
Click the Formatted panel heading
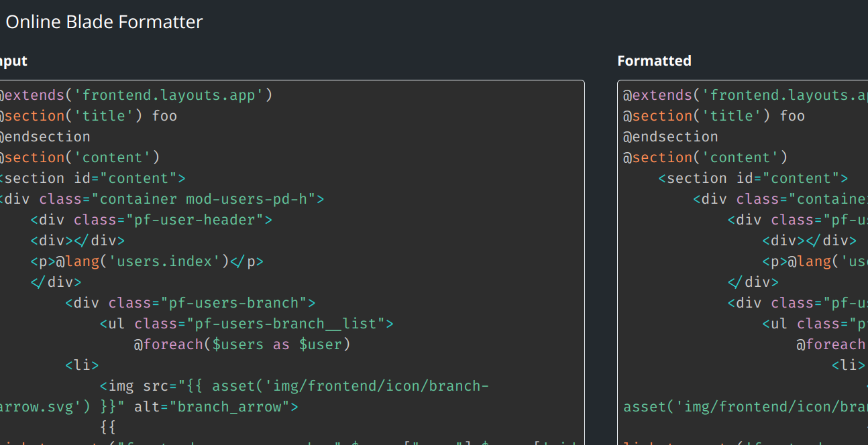point(654,61)
